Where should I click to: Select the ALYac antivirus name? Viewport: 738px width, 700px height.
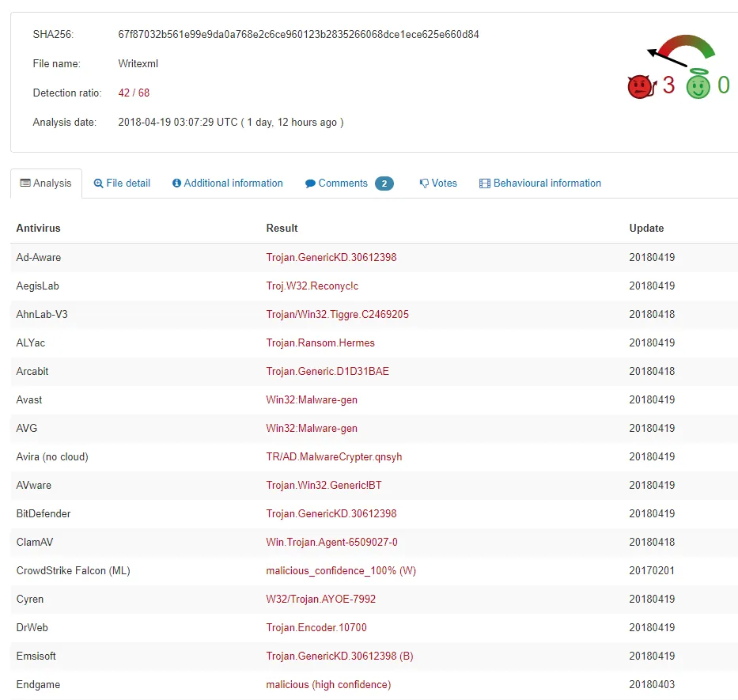point(31,342)
